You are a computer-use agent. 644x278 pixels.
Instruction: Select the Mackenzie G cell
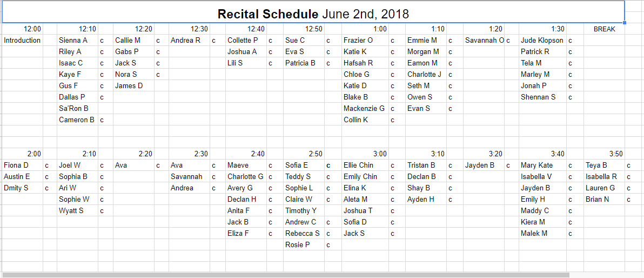point(365,109)
